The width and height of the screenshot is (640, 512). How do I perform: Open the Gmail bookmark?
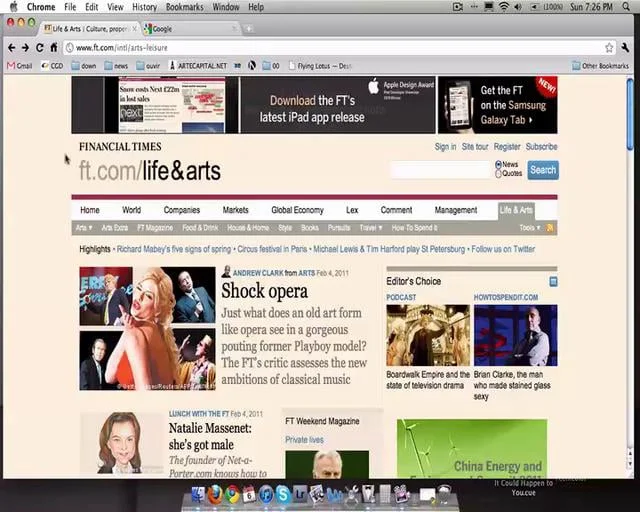click(20, 66)
